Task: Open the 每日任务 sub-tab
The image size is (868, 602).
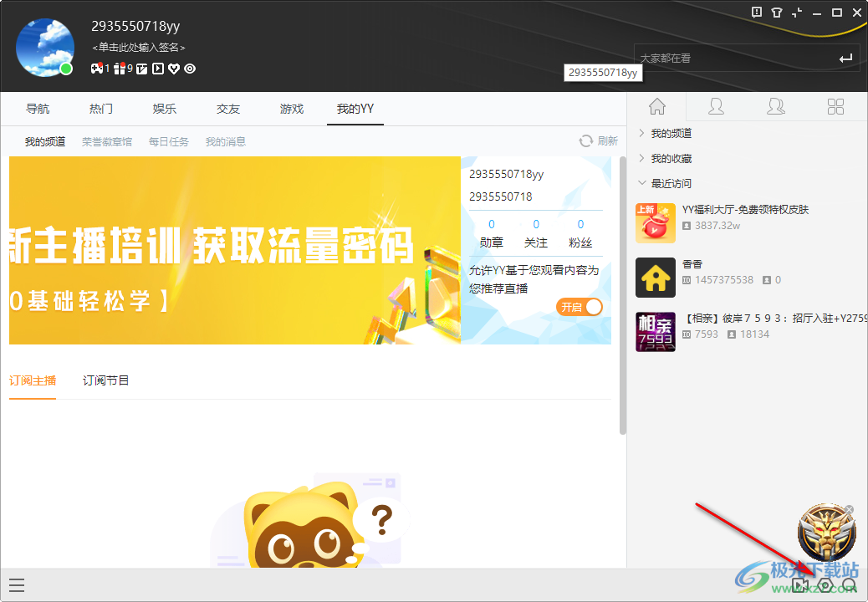Action: 169,141
